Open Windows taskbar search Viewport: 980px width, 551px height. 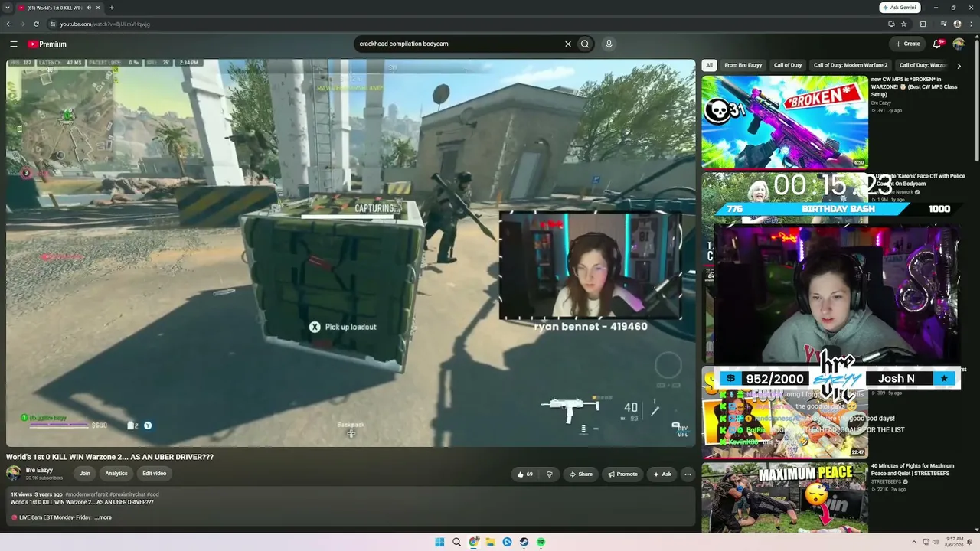point(456,542)
